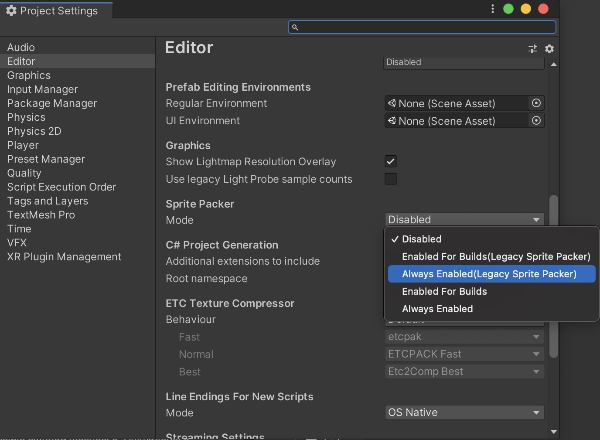Toggle Show Lightmap Resolution Overlay checkbox

(x=391, y=161)
